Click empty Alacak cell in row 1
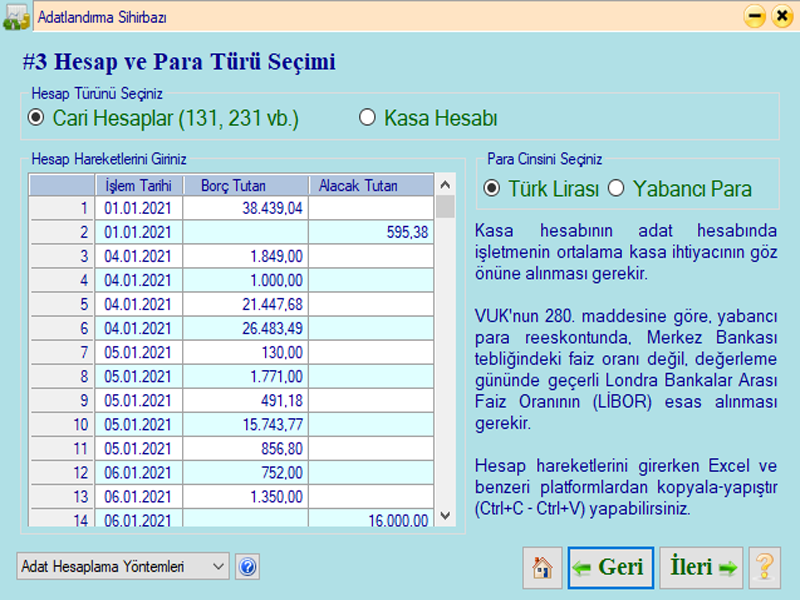This screenshot has height=600, width=800. (x=371, y=208)
